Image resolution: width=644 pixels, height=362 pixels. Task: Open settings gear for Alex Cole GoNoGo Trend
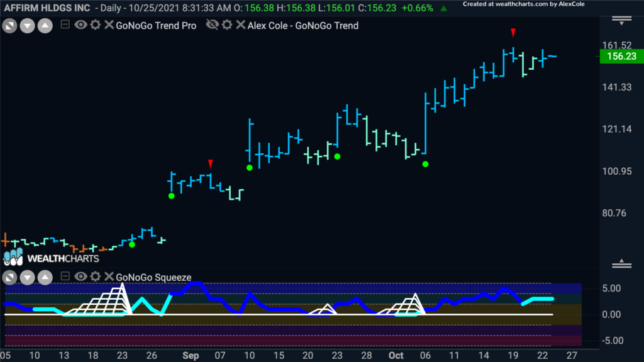click(227, 25)
